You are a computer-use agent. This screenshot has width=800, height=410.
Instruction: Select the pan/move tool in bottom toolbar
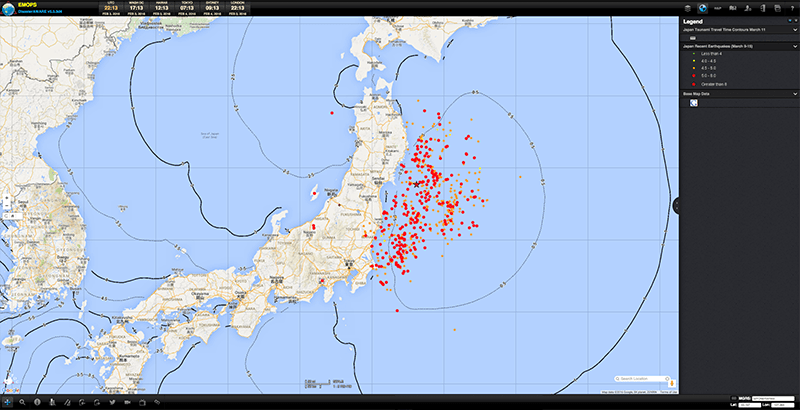(x=7, y=402)
